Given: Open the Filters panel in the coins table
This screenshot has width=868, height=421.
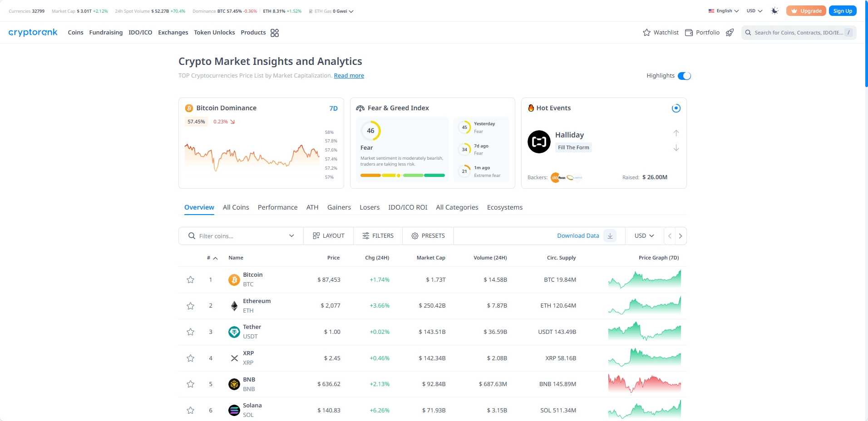Looking at the screenshot, I should point(377,235).
